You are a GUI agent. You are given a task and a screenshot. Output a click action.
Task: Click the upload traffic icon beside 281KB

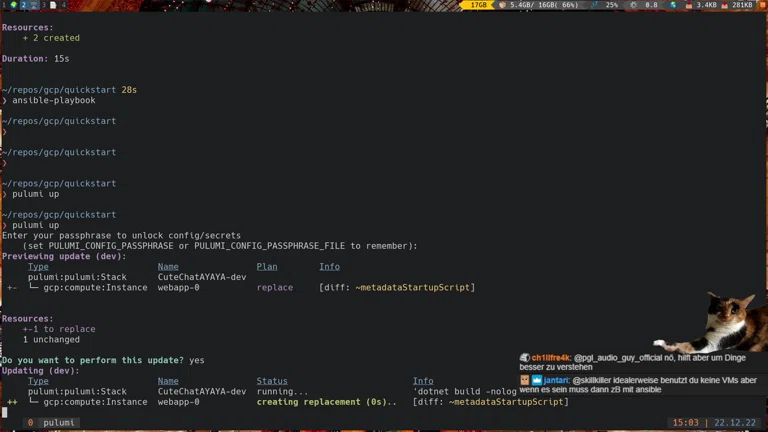[725, 5]
